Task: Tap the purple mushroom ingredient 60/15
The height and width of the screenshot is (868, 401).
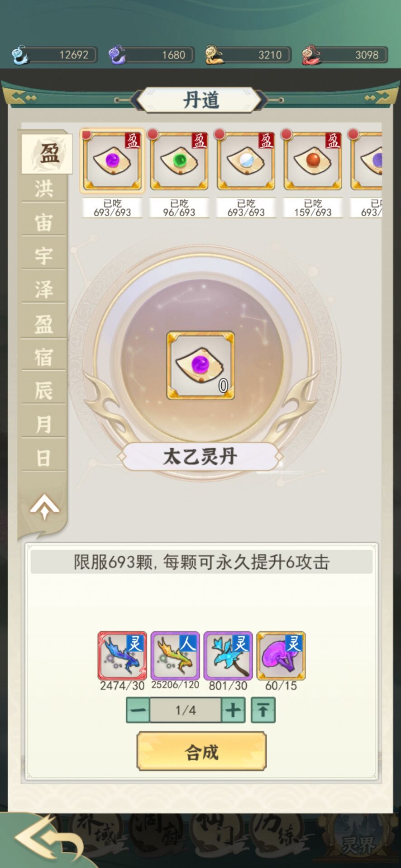Action: (281, 656)
